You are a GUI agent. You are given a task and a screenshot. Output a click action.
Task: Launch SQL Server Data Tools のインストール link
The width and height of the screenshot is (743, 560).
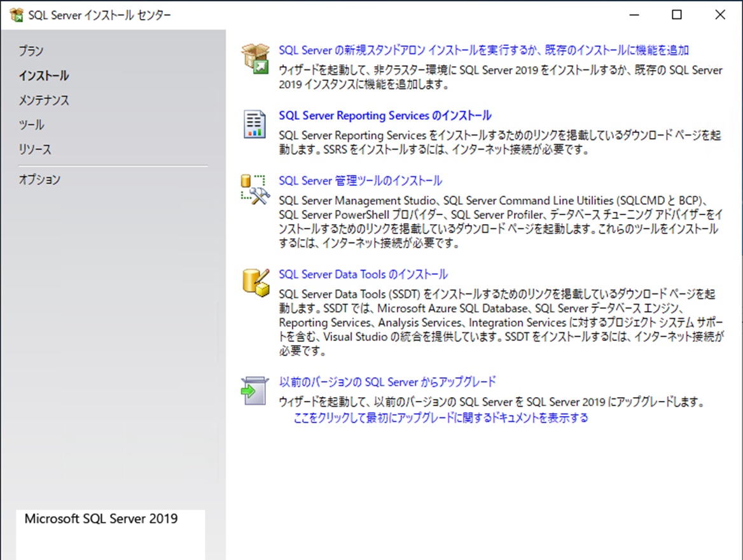click(x=363, y=275)
